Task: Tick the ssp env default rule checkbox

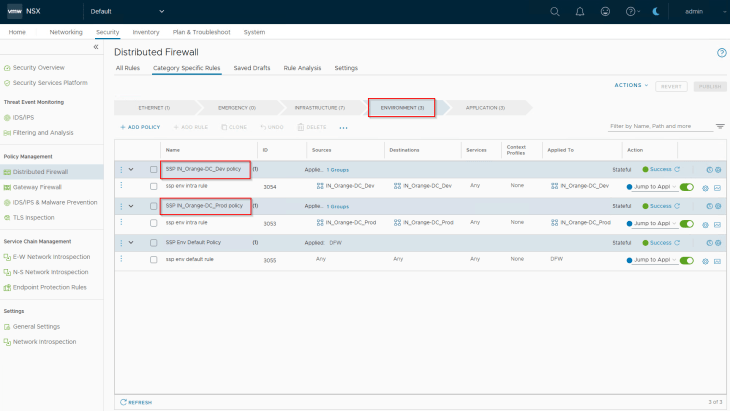Action: click(153, 259)
